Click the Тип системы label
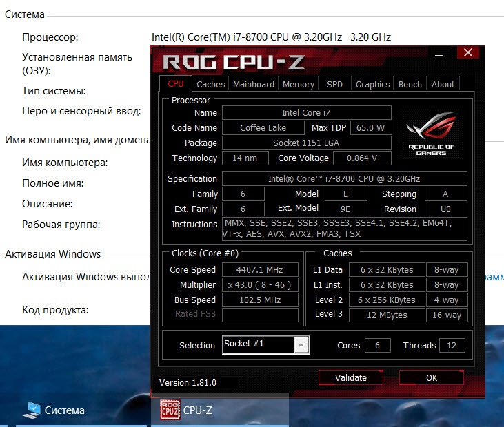The image size is (504, 427). point(54,91)
